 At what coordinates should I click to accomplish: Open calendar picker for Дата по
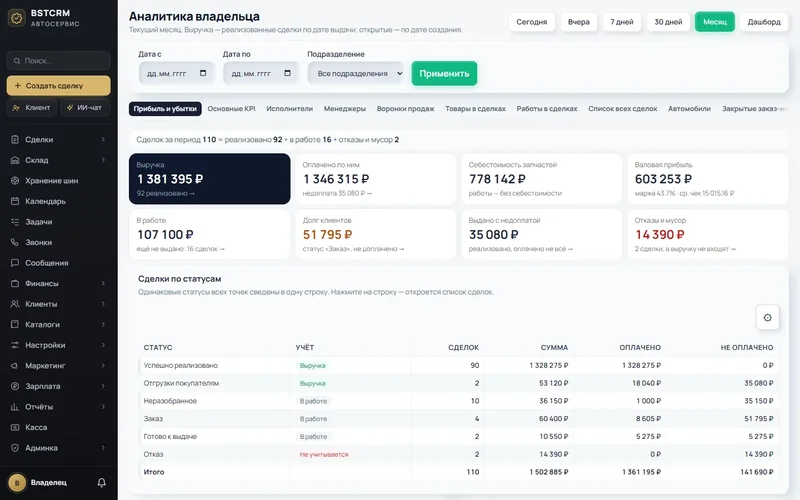point(287,73)
